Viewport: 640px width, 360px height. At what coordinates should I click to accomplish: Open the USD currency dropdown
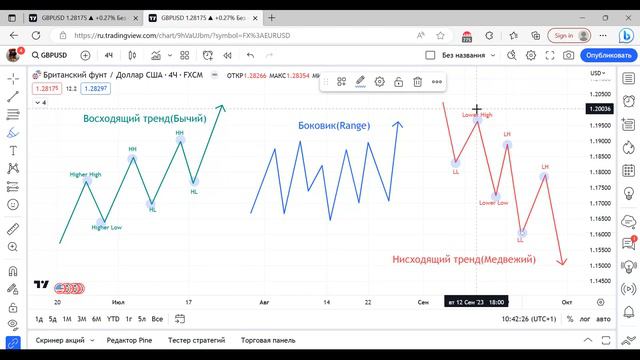coord(598,73)
